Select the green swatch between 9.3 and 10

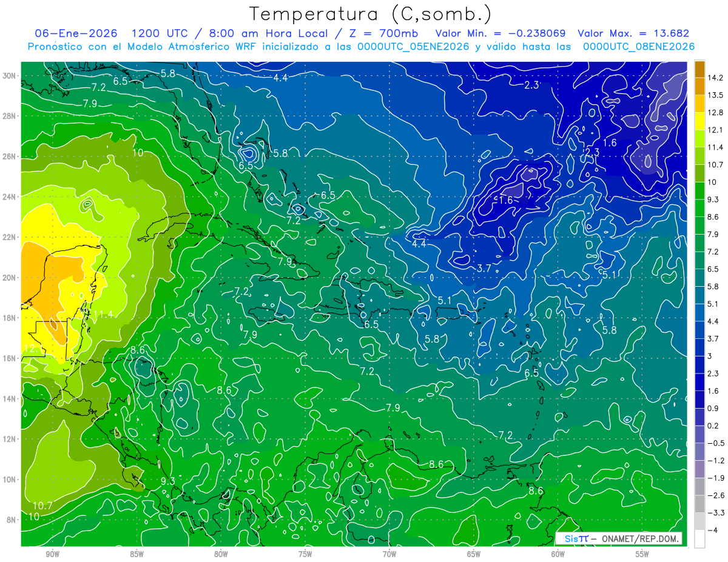click(699, 191)
